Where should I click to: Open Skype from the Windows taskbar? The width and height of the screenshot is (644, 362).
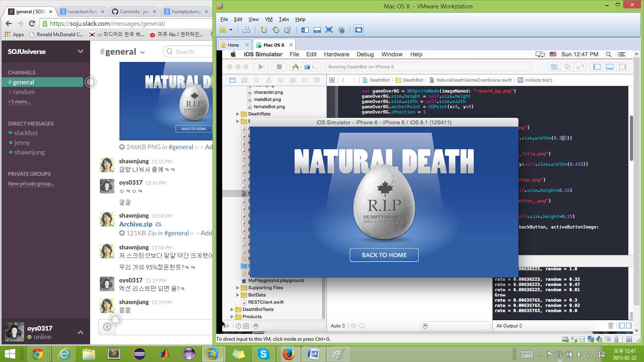pos(263,354)
